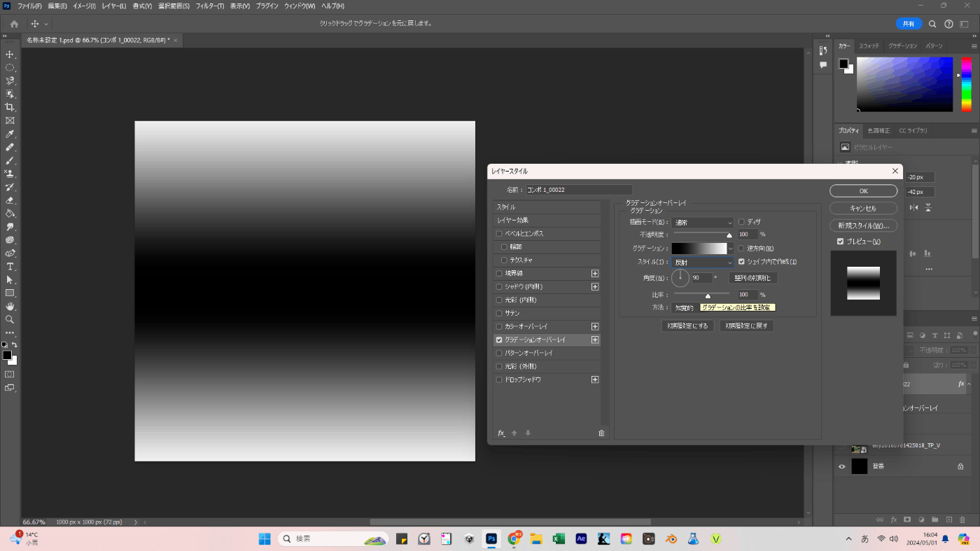
Task: Click the キャンセル button
Action: pos(863,209)
